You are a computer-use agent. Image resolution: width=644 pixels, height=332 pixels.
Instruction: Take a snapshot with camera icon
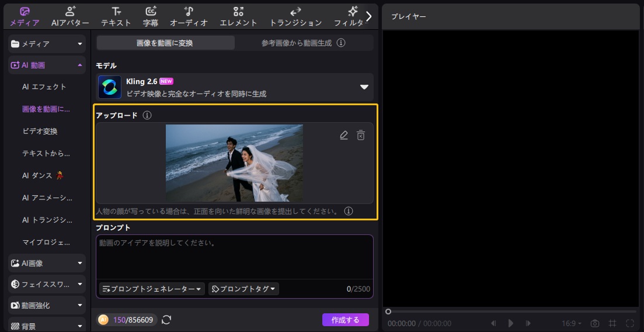click(595, 323)
